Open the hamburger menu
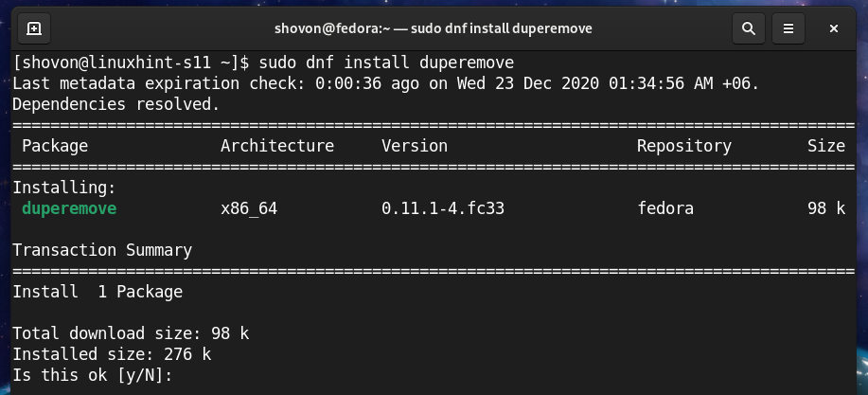 (789, 28)
